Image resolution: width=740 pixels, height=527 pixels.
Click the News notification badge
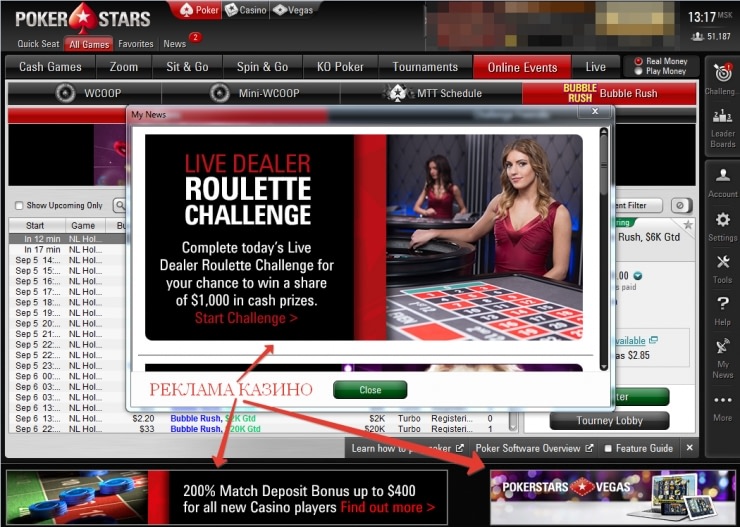tap(195, 37)
